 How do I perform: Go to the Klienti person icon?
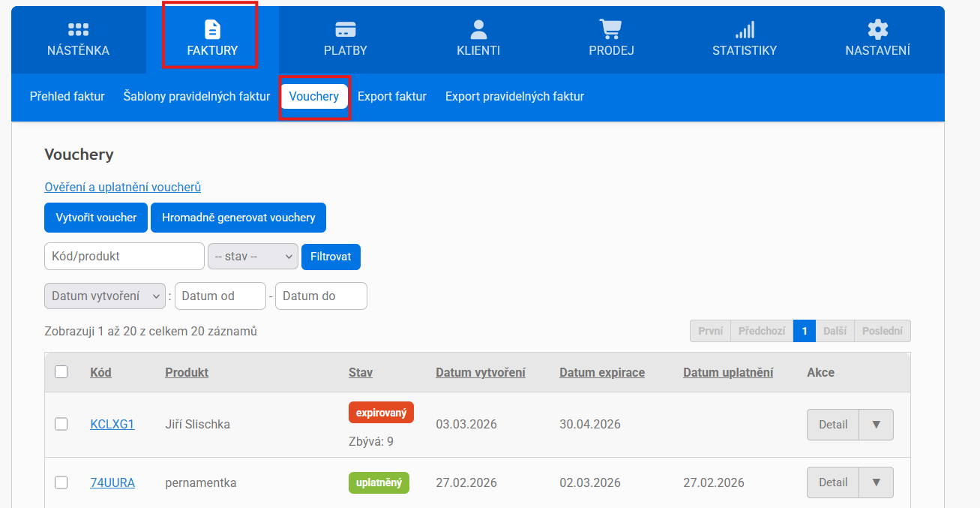[x=478, y=29]
